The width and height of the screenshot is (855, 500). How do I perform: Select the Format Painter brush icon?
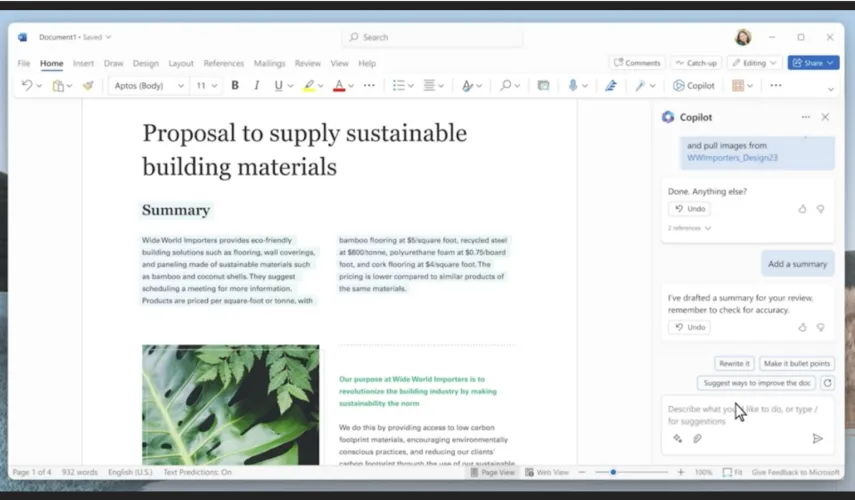[x=88, y=86]
